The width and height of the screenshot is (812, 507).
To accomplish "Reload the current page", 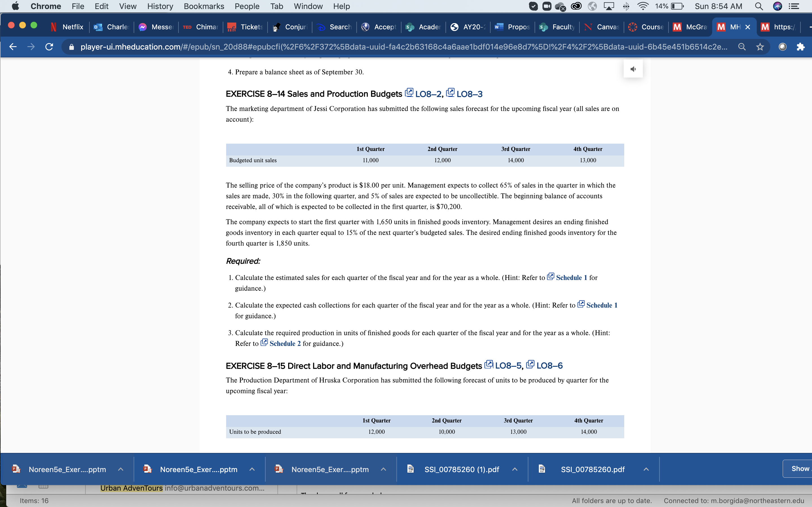I will (49, 46).
